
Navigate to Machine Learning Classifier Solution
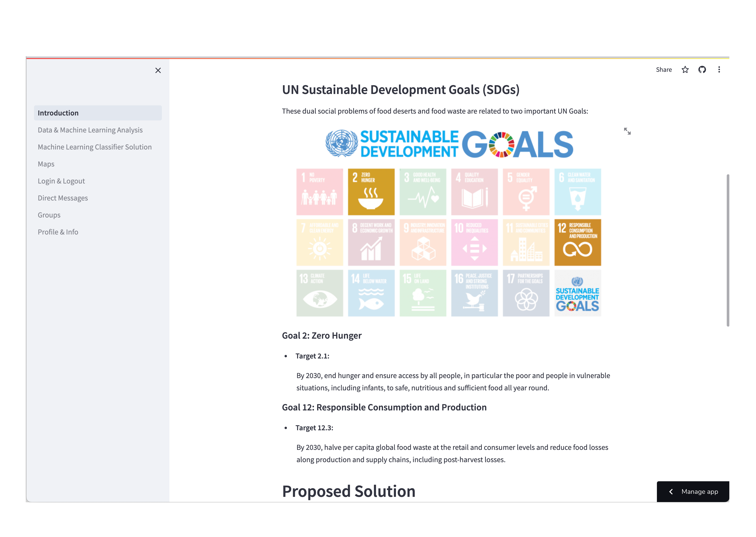tap(94, 147)
